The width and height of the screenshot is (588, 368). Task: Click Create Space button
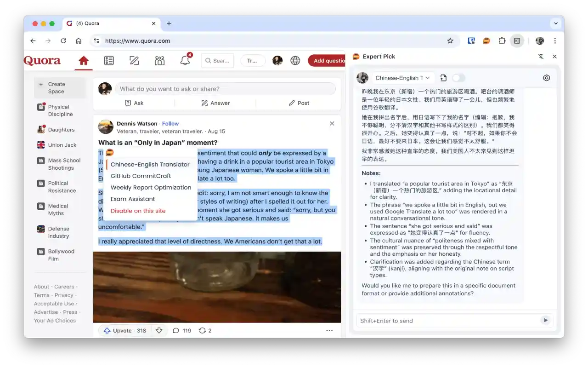60,87
